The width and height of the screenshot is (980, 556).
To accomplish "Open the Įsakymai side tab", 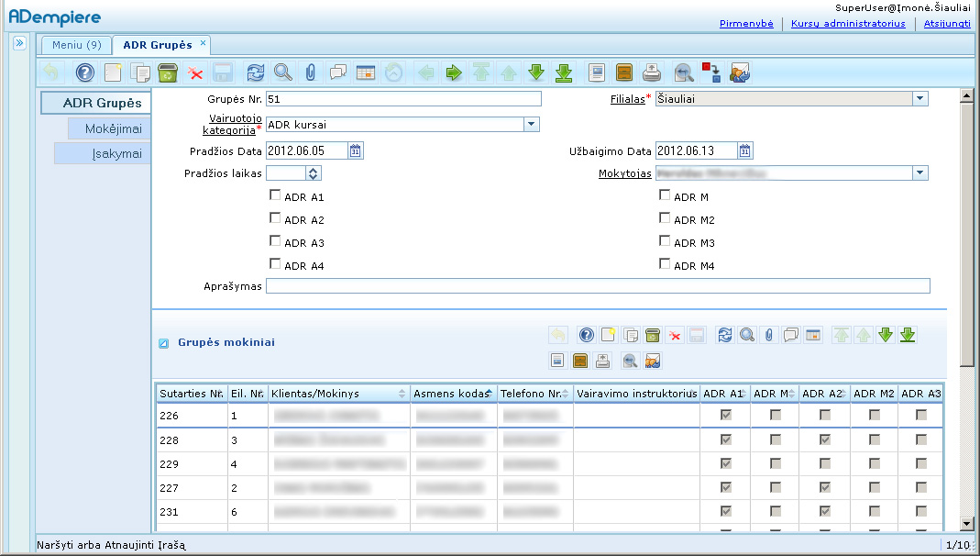I will pyautogui.click(x=103, y=154).
